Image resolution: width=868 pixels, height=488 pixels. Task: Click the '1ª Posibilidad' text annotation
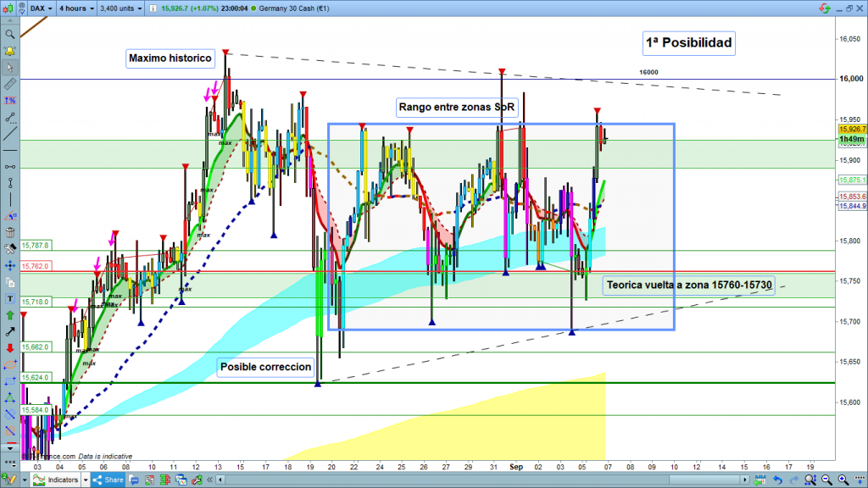[687, 42]
